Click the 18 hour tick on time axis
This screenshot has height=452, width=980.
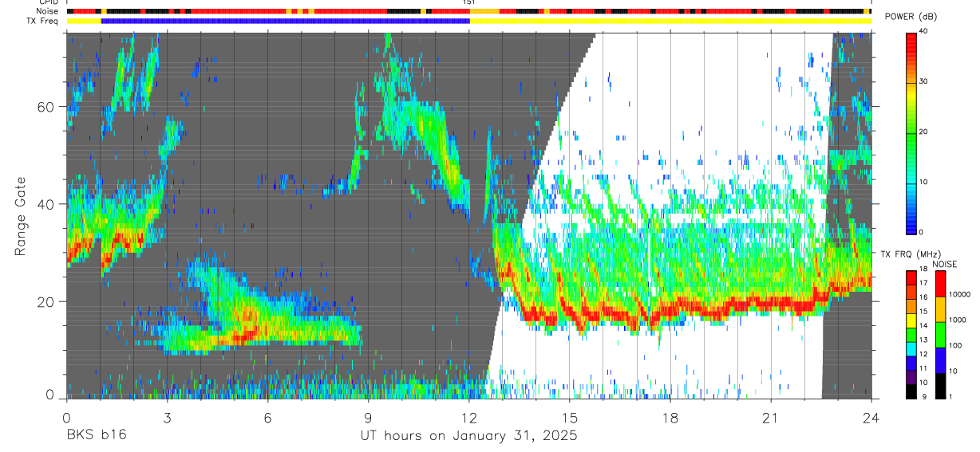click(x=670, y=418)
